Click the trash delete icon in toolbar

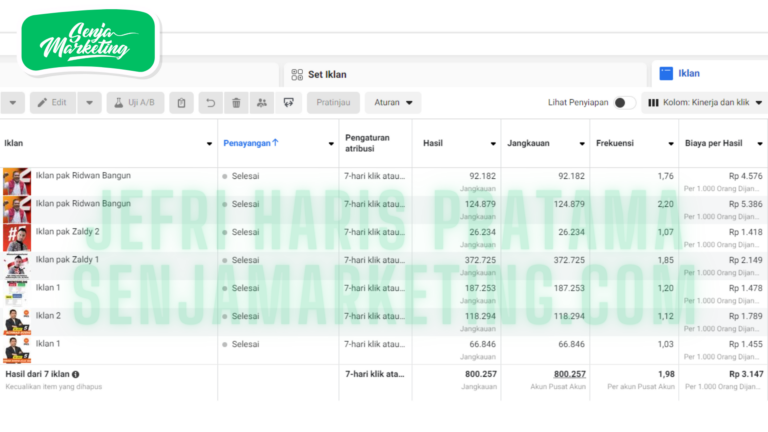[236, 103]
